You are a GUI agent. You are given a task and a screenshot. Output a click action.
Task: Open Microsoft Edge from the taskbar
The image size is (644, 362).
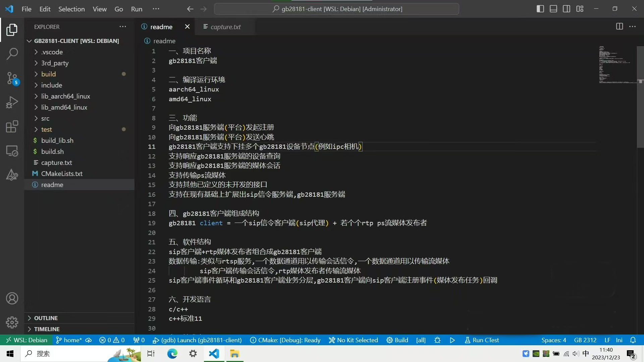(172, 354)
